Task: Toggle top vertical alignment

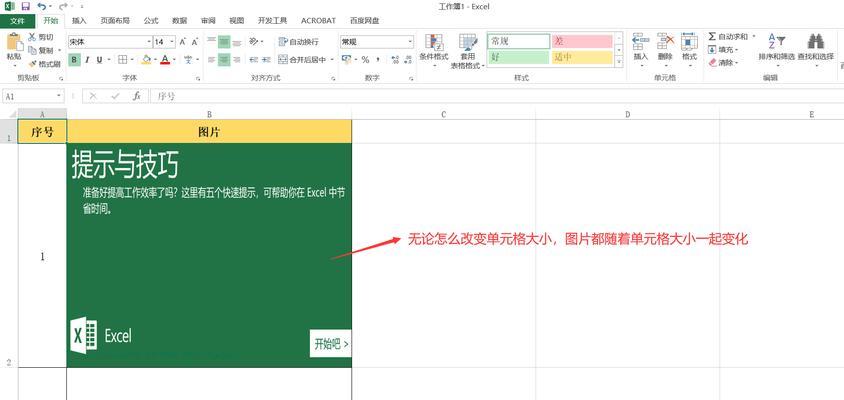Action: pos(212,41)
